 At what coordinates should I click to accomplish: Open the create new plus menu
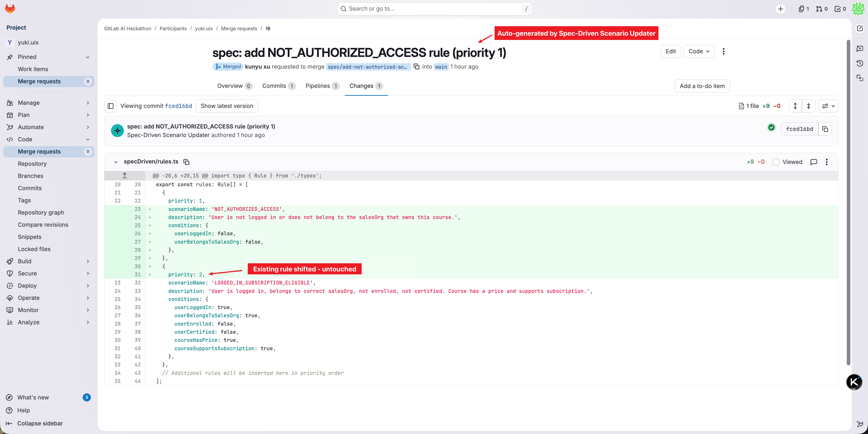pos(780,9)
